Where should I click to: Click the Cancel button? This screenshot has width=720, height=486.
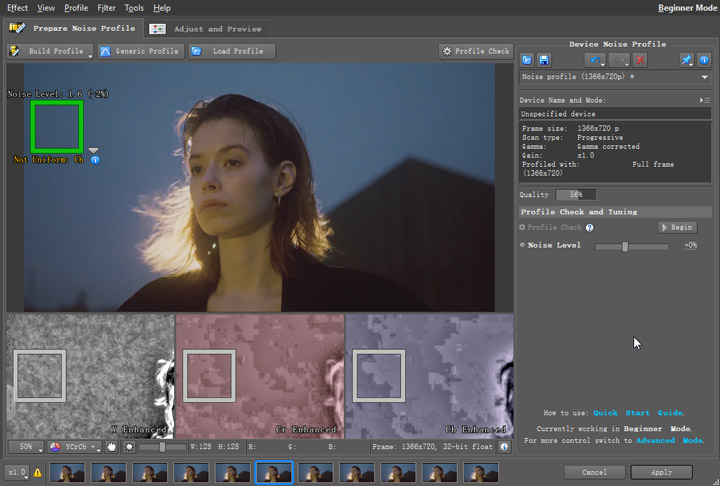pos(594,472)
